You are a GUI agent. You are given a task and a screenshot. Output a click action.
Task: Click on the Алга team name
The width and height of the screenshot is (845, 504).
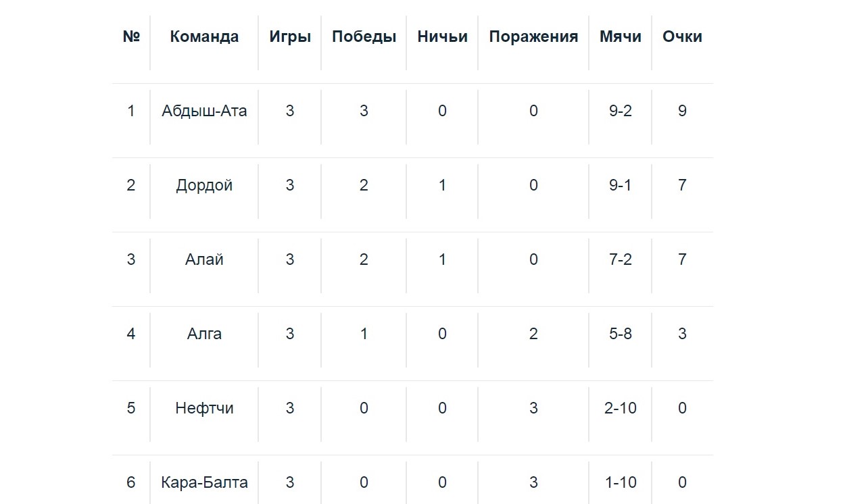coord(204,334)
